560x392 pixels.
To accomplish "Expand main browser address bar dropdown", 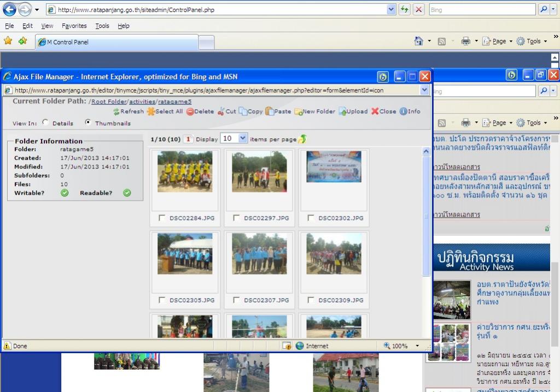I will click(x=392, y=10).
